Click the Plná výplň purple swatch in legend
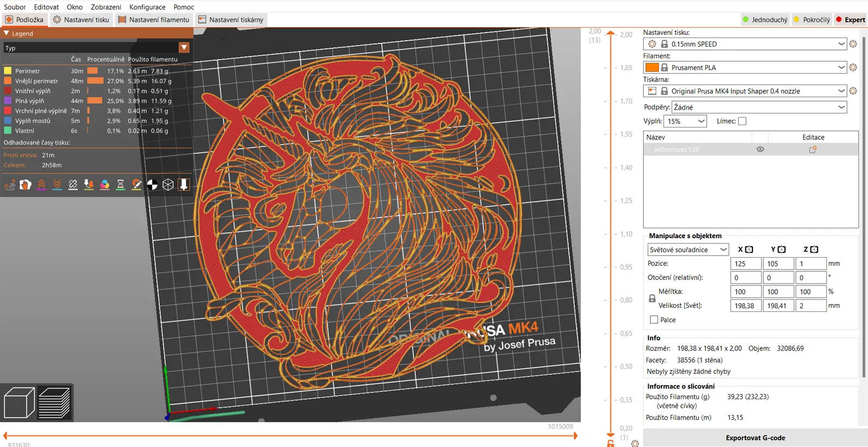The height and width of the screenshot is (447, 868). point(8,101)
